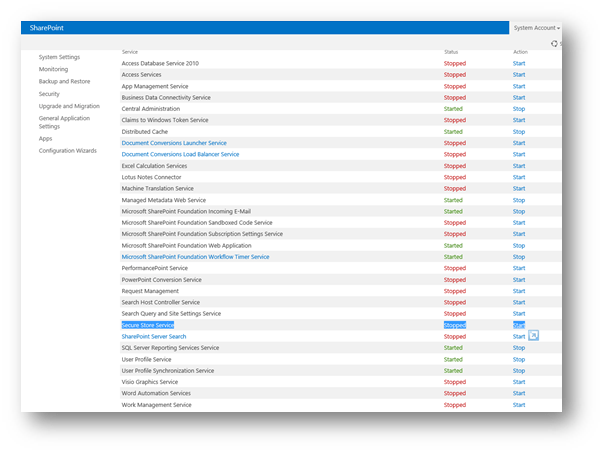
Task: Open Microsoft SharePoint Foundation Workflow Timer Service
Action: click(x=195, y=257)
